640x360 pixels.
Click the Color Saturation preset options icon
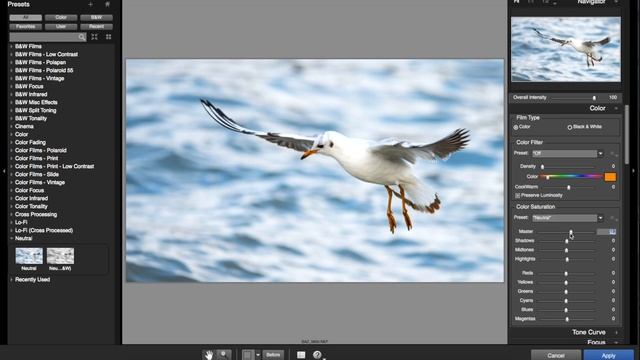pos(613,218)
